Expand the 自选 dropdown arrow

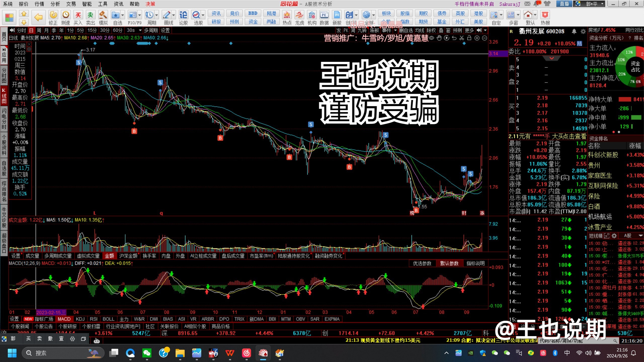pos(123,15)
